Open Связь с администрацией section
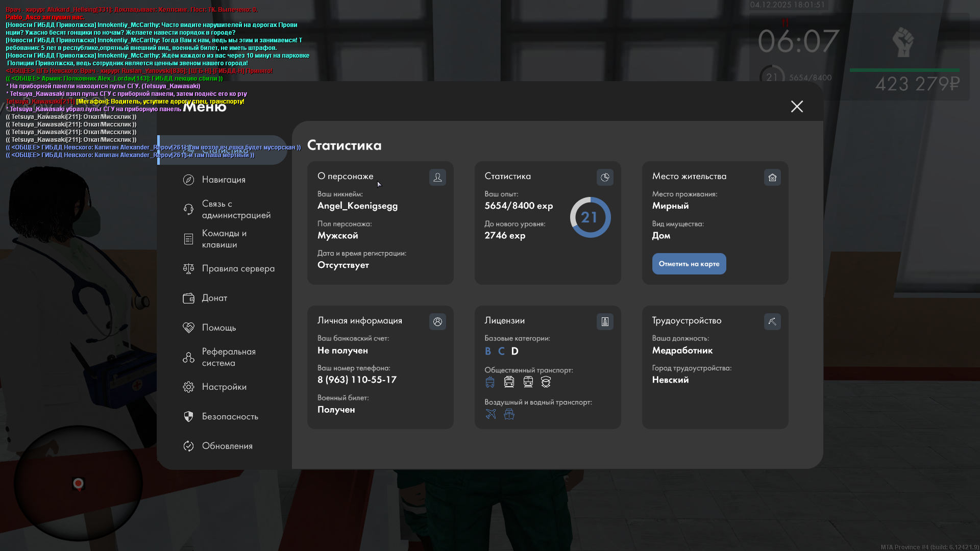The width and height of the screenshot is (980, 551). point(235,210)
